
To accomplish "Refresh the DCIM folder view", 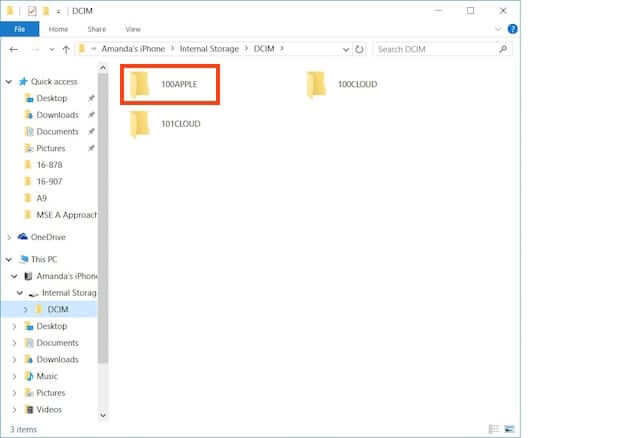I will pos(358,48).
